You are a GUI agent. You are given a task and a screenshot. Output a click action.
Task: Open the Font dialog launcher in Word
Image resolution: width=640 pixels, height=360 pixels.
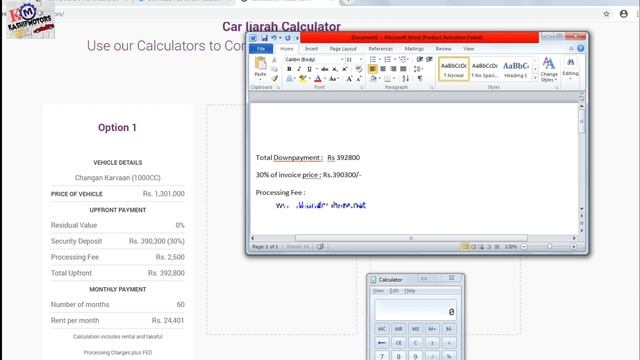coord(361,87)
